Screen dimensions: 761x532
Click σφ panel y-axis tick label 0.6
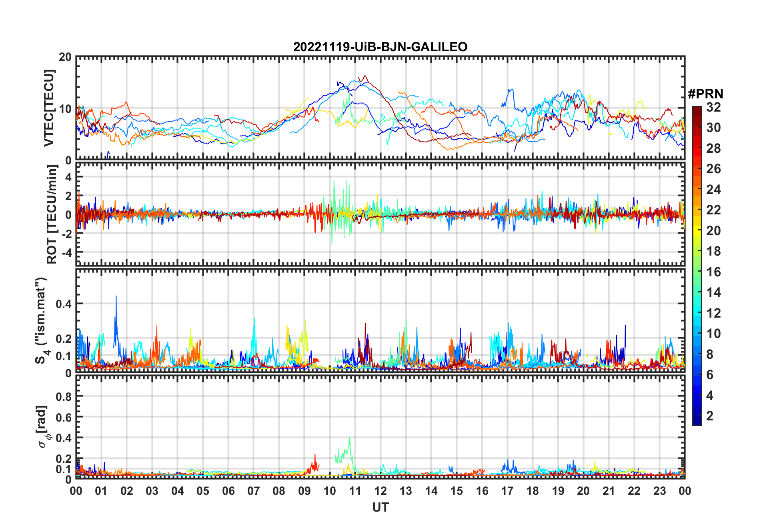coord(64,417)
